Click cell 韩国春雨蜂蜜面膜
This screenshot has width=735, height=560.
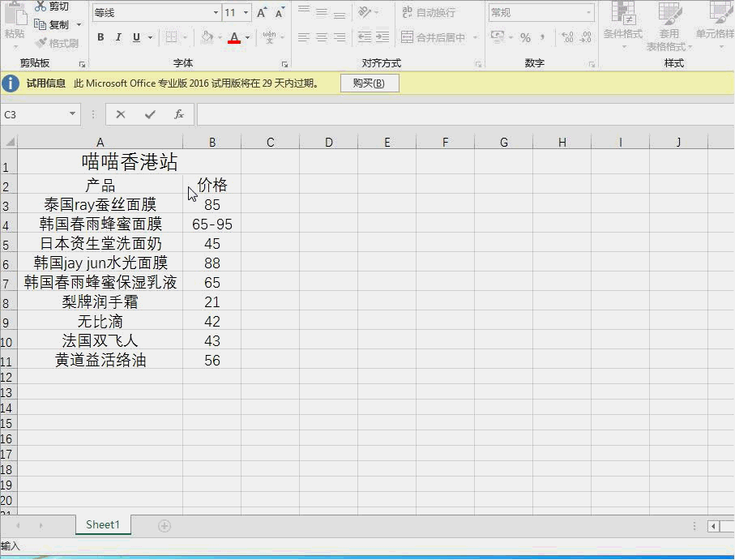coord(100,224)
